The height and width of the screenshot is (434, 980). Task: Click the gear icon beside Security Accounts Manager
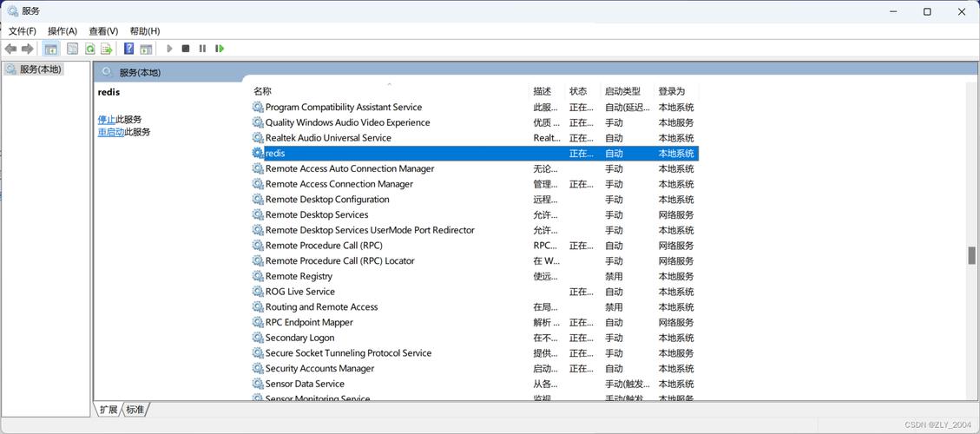[x=258, y=368]
